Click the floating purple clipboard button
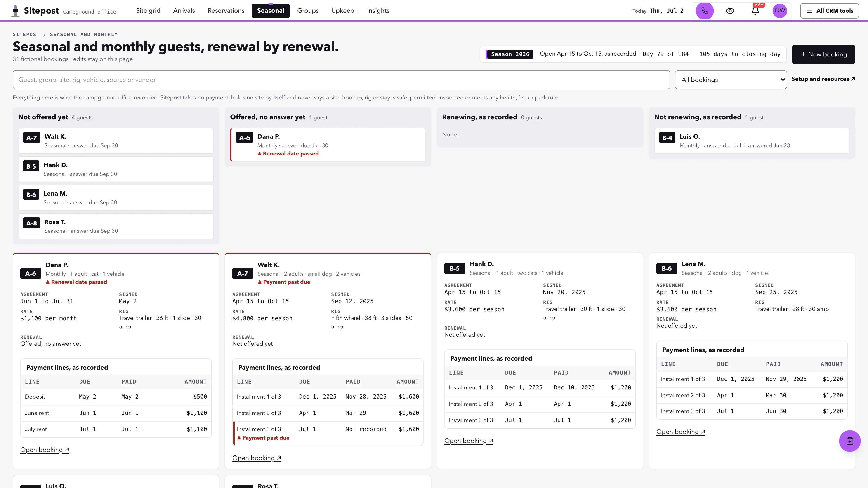868x488 pixels. coord(849,441)
